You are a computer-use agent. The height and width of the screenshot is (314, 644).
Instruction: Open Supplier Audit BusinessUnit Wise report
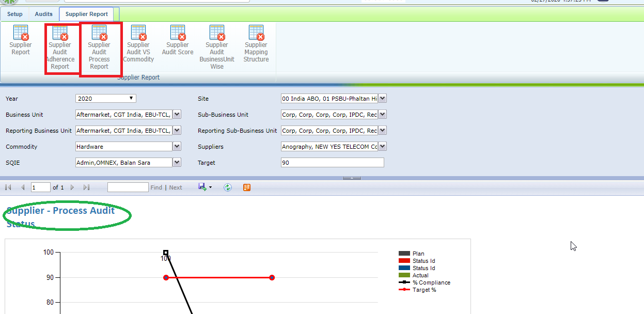[217, 48]
